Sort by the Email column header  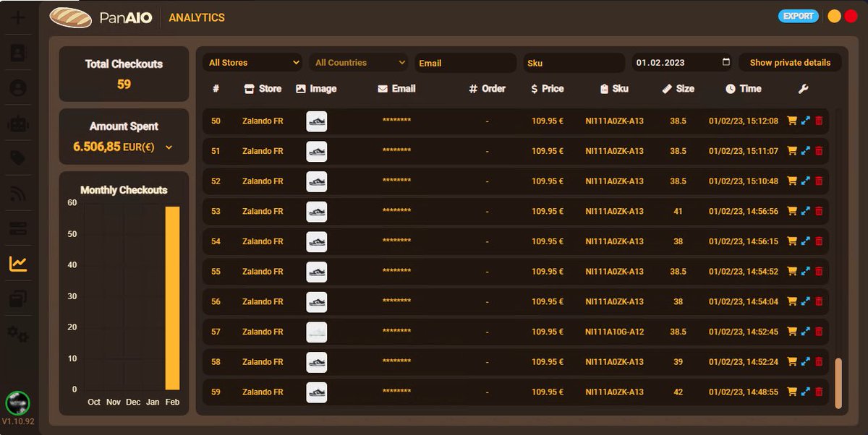tap(396, 89)
